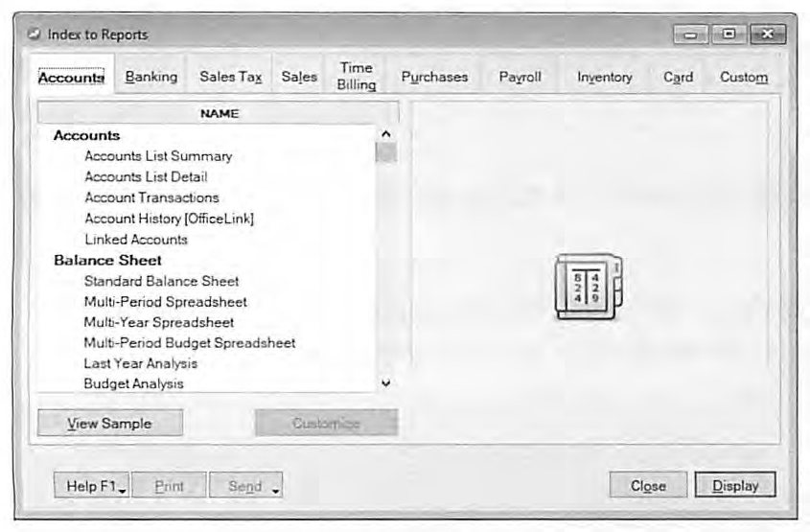Select the Sales Tax tab
810x532 pixels.
(230, 77)
